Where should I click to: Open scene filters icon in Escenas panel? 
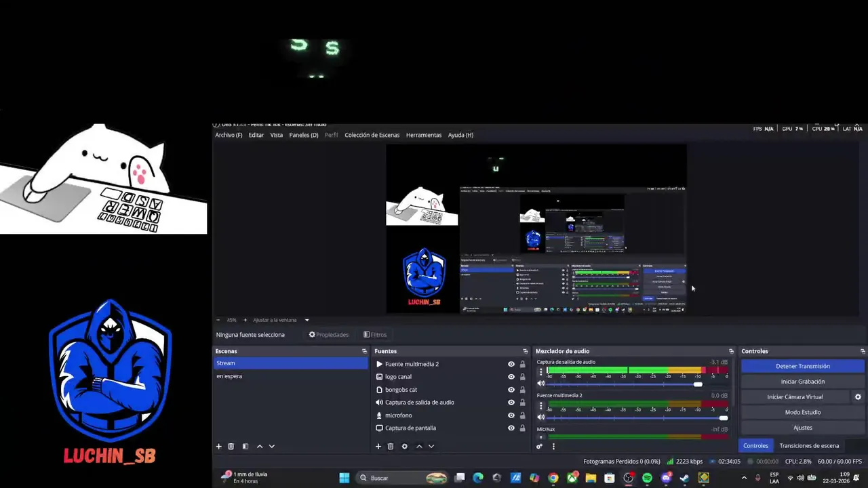(245, 447)
